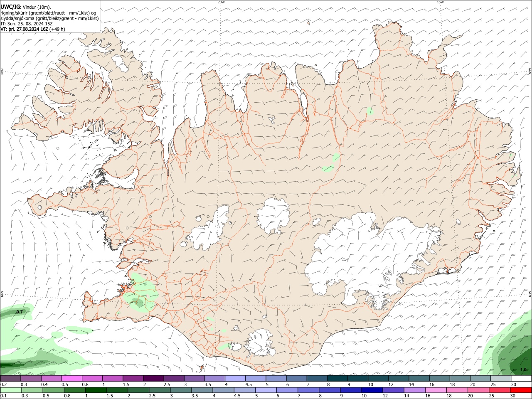Click the 'slydda/snjókoma' legend description line

click(x=49, y=18)
